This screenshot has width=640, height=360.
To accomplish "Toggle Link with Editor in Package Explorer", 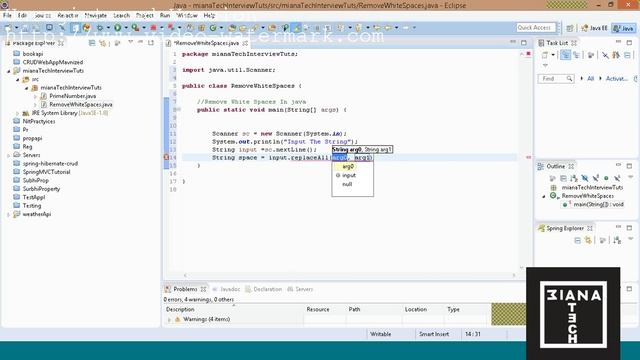I will [x=102, y=42].
